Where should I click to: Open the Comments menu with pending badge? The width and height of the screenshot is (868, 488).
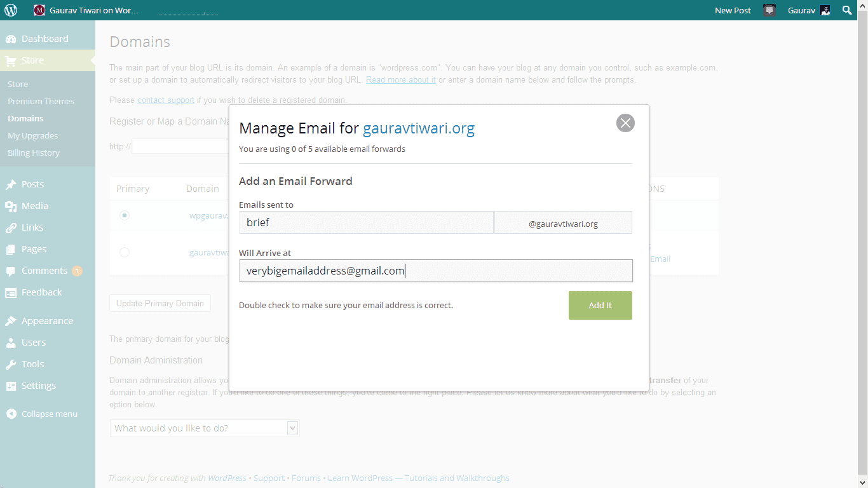point(44,271)
